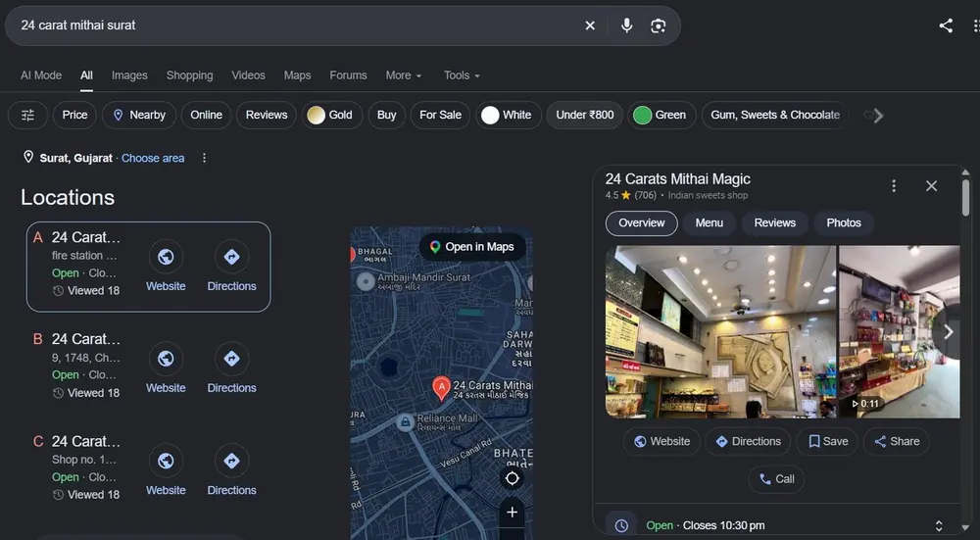Image resolution: width=980 pixels, height=540 pixels.
Task: Select the White colour filter
Action: click(508, 115)
